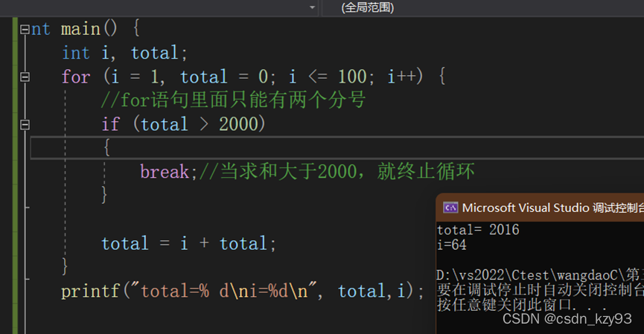Click the 'total = i + total;' statement
The height and width of the screenshot is (334, 644).
tap(188, 243)
